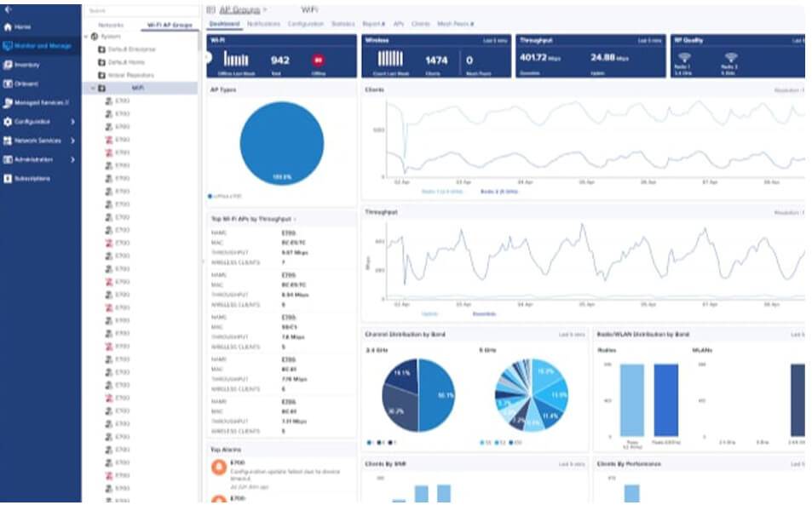
Task: Open Managed Services in the sidebar
Action: pyautogui.click(x=37, y=102)
